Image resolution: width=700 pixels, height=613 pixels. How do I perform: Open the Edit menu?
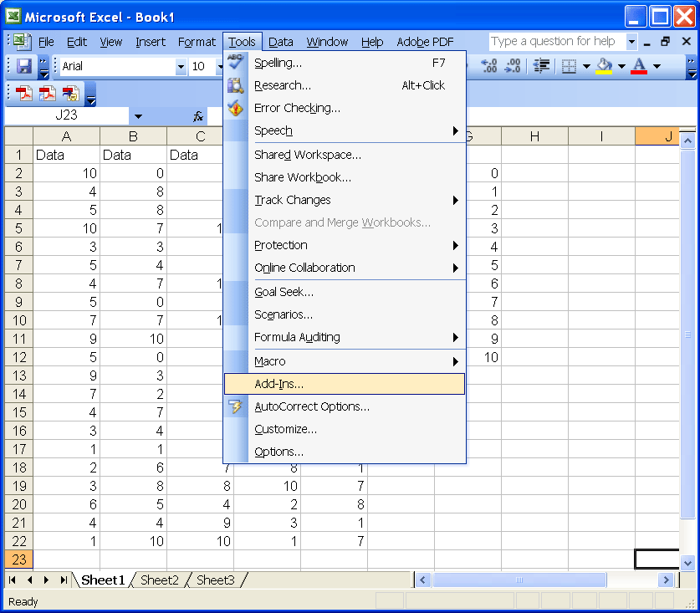tap(77, 42)
